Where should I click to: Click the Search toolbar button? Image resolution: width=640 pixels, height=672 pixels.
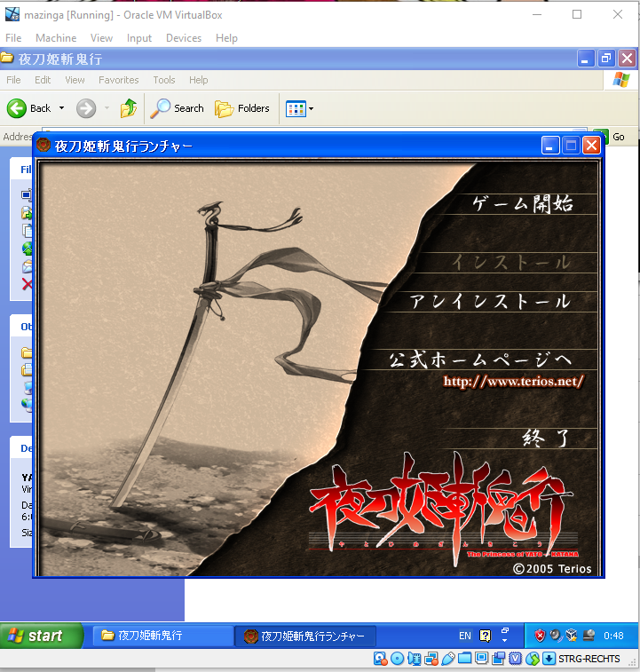coord(177,108)
